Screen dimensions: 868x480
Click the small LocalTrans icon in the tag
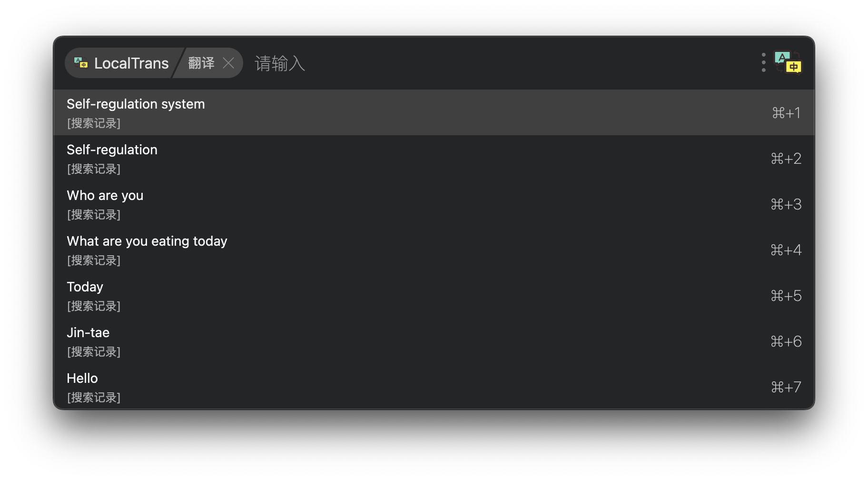81,62
